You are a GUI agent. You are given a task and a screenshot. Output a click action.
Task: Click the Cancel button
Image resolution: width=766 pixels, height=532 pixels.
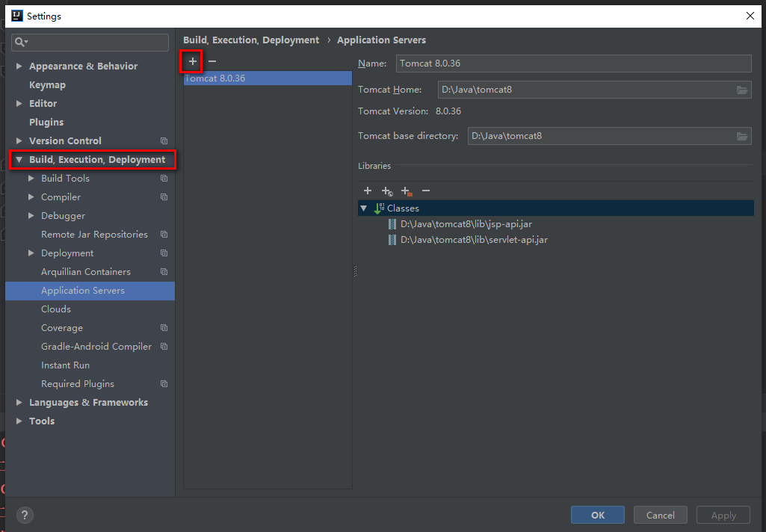pos(660,515)
